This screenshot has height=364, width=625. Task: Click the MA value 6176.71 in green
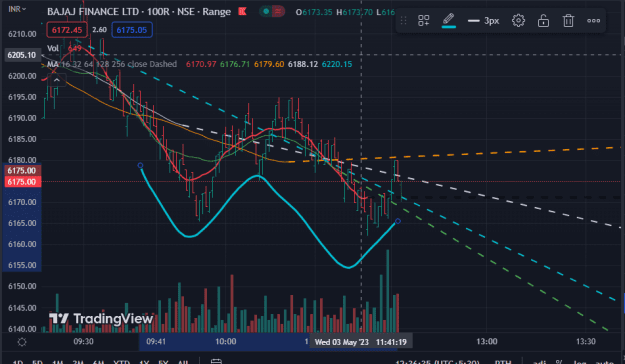235,64
